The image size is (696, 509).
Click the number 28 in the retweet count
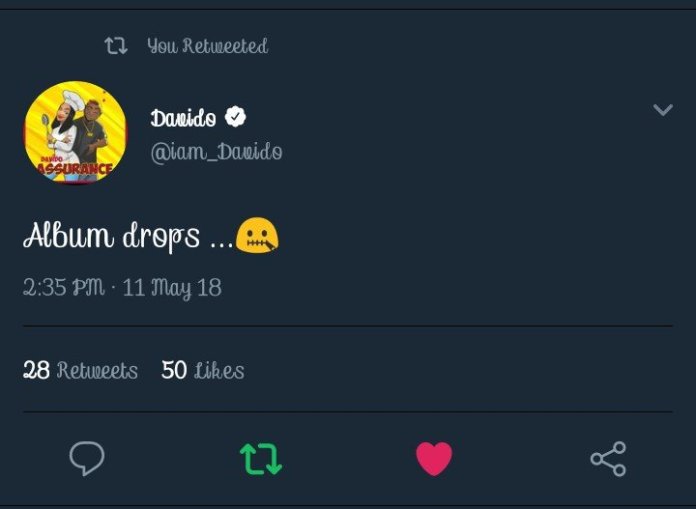click(x=36, y=370)
